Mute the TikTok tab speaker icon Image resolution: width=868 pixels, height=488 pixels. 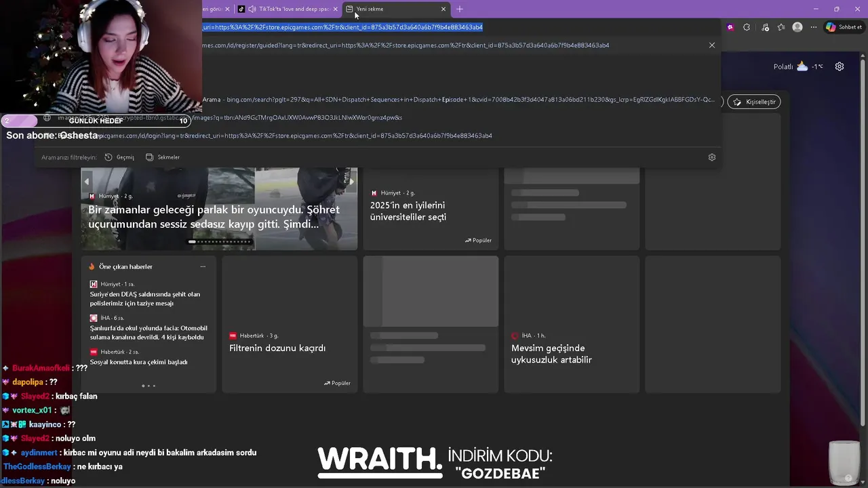(x=252, y=9)
